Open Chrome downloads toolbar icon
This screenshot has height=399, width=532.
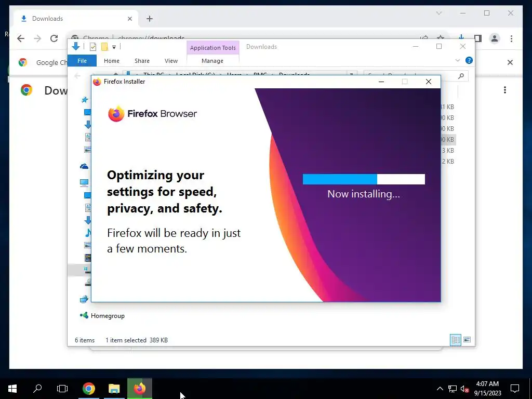[461, 38]
